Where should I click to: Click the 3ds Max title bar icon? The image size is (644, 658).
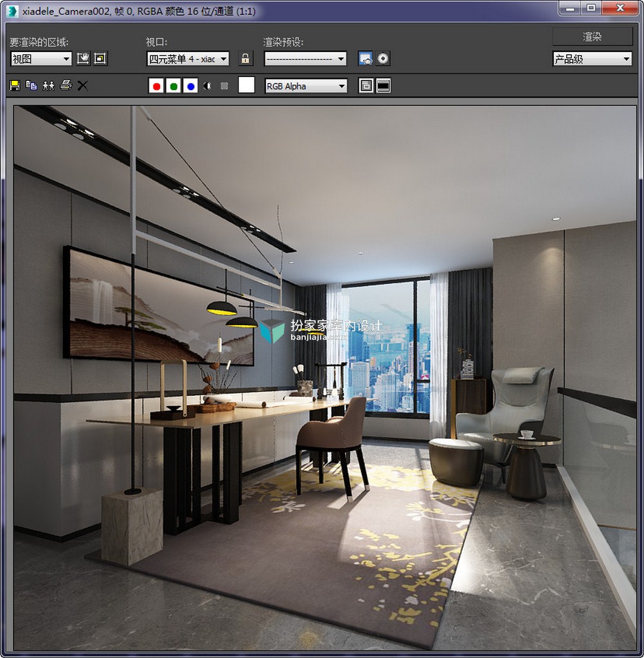click(x=12, y=10)
